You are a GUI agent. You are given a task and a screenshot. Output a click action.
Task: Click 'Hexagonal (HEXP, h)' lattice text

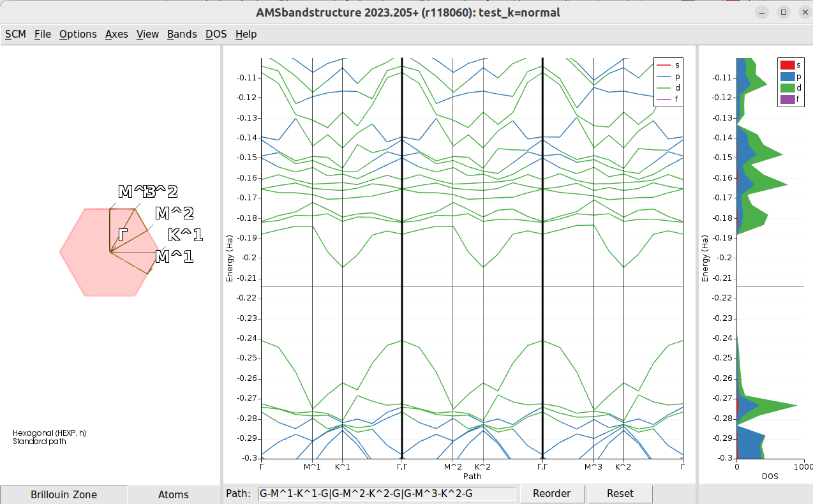(x=49, y=433)
